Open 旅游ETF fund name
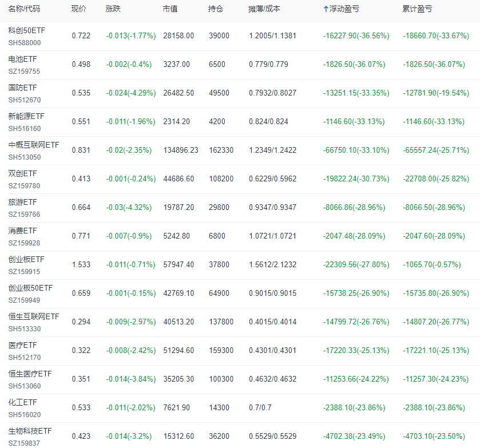 (x=23, y=202)
